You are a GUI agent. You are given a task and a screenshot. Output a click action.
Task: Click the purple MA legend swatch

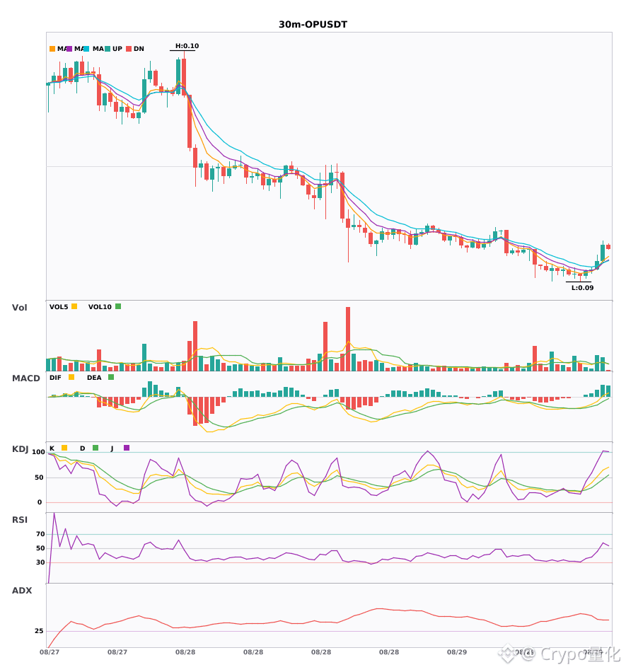click(69, 49)
